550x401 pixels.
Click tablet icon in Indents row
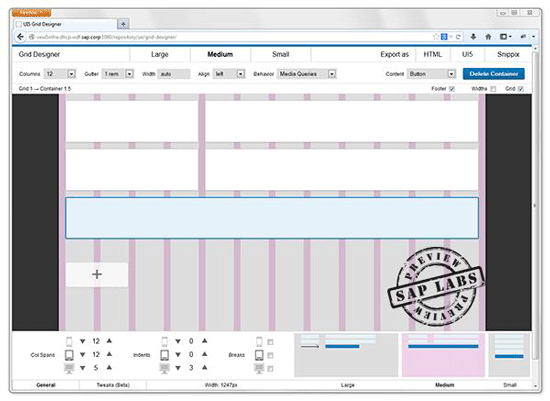point(165,355)
